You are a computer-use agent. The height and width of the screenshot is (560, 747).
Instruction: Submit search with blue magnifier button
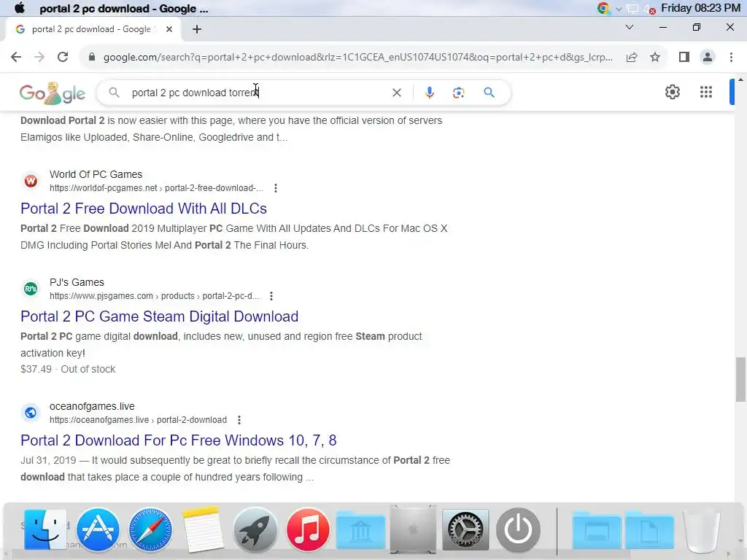(489, 93)
